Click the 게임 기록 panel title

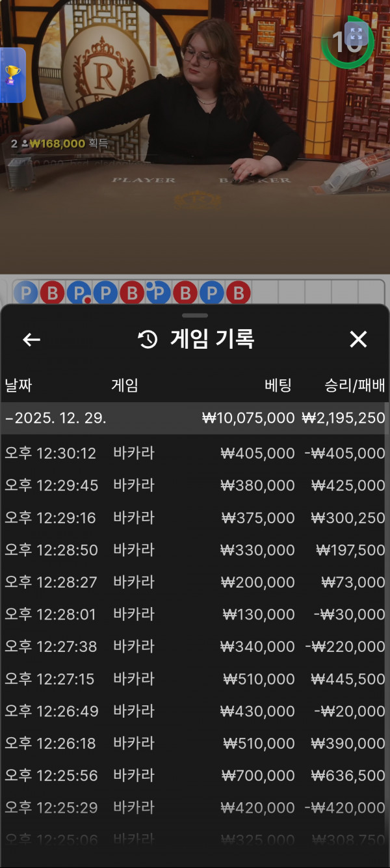tap(212, 339)
